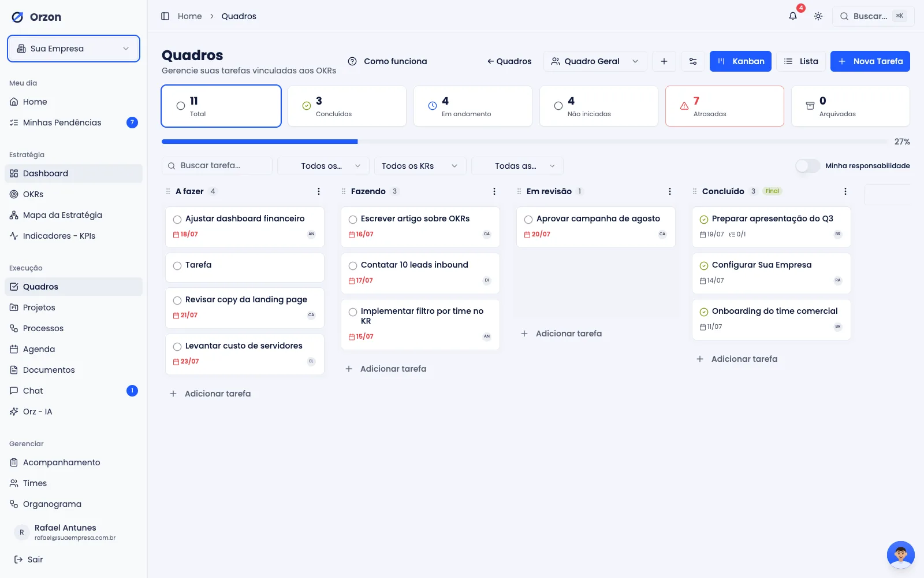Go to OKRs in sidebar
The image size is (924, 578).
tap(73, 194)
